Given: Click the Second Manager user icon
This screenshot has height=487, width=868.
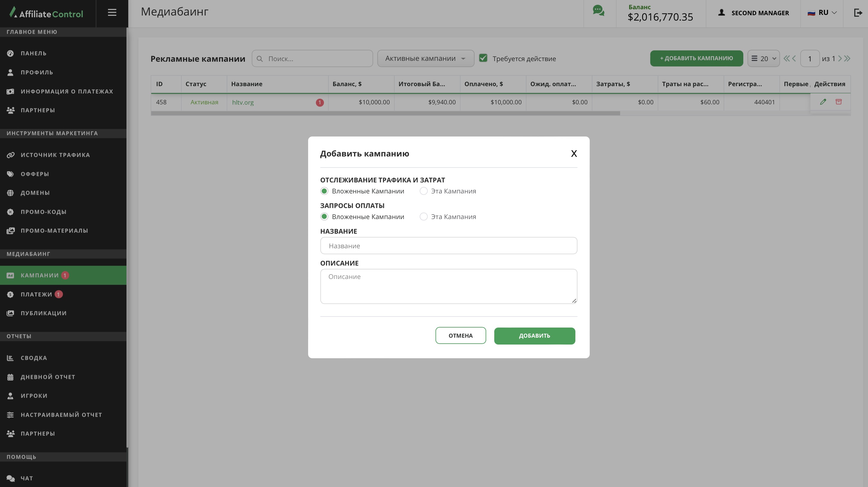Looking at the screenshot, I should (722, 13).
